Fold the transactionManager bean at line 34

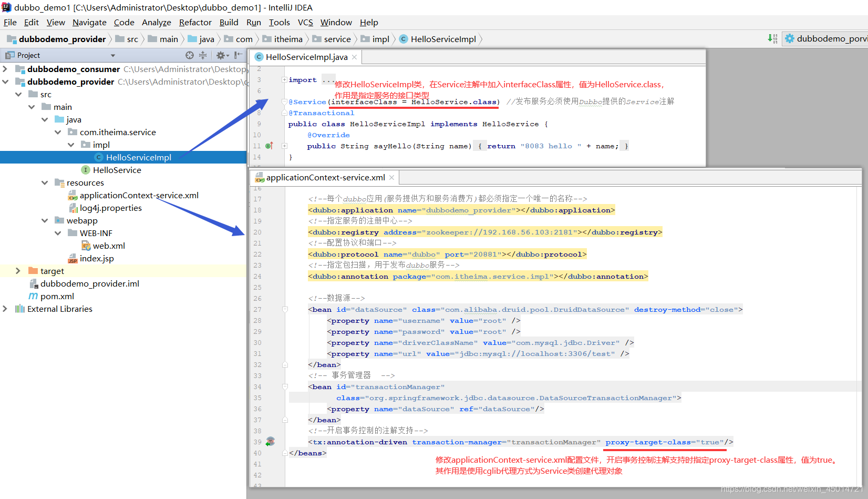285,386
